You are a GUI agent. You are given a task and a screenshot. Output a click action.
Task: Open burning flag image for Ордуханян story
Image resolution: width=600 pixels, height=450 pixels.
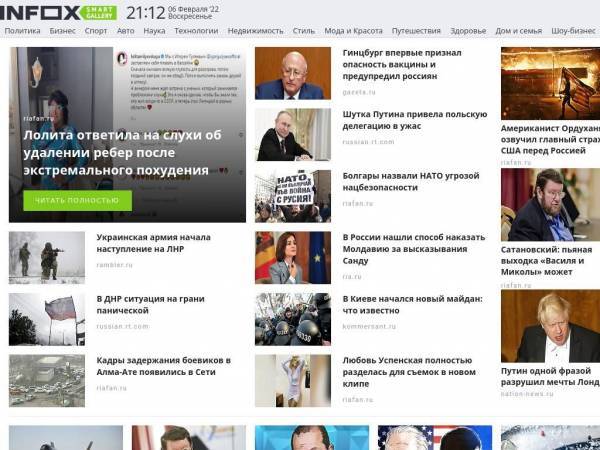coord(551,83)
